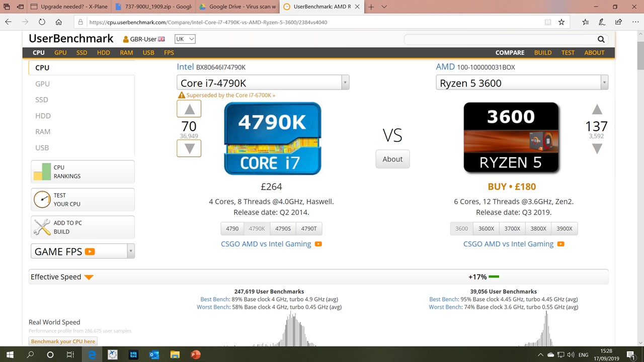Select USB in the left sidebar

pos(42,147)
